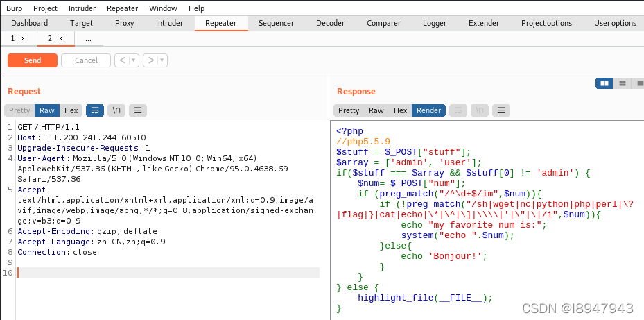
Task: Select side-by-side layout icon
Action: [604, 83]
